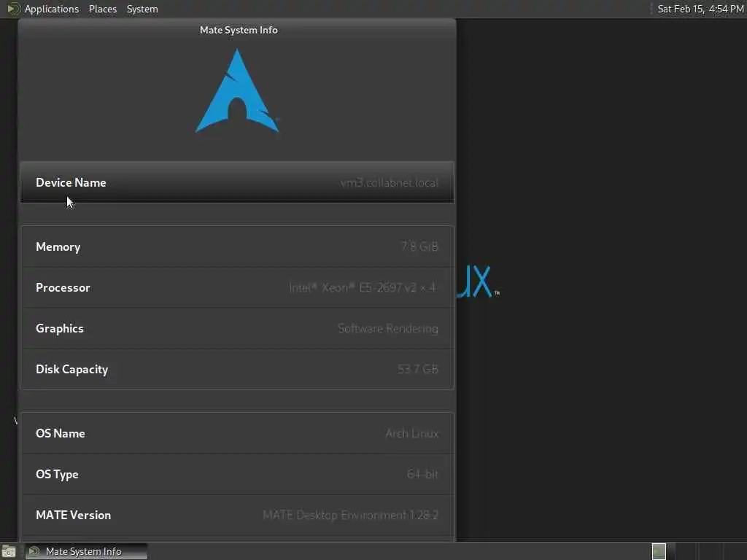Click the Show Desktop icon in bottom panel
The height and width of the screenshot is (560, 747).
click(x=9, y=552)
